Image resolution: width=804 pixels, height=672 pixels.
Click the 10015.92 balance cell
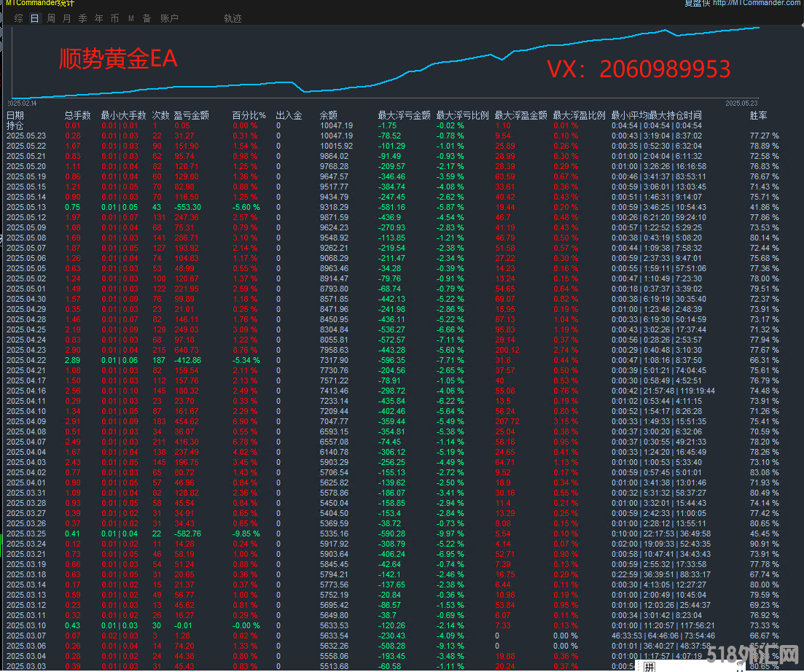click(x=336, y=146)
